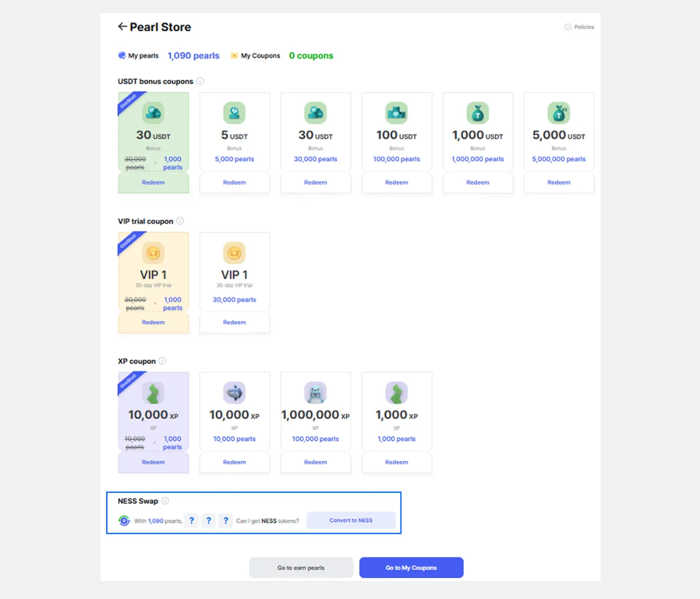Click the NESS token logo icon
This screenshot has width=700, height=599.
pyautogui.click(x=124, y=521)
